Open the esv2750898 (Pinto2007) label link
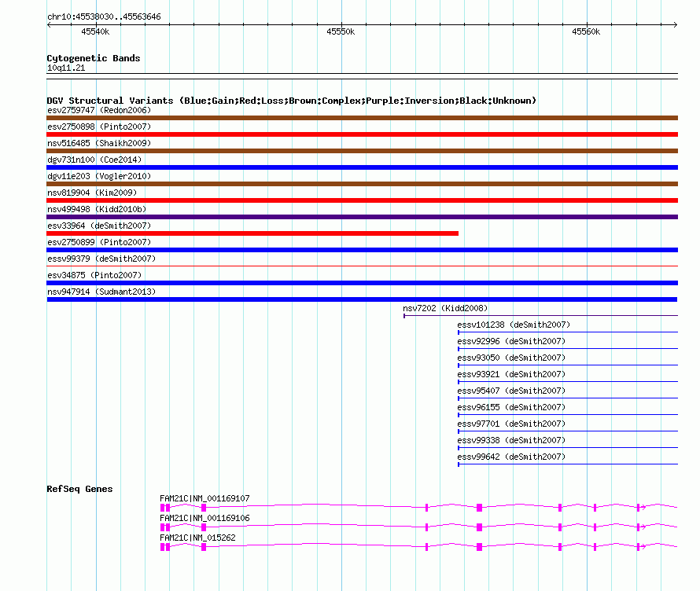The height and width of the screenshot is (591, 700). [x=99, y=127]
